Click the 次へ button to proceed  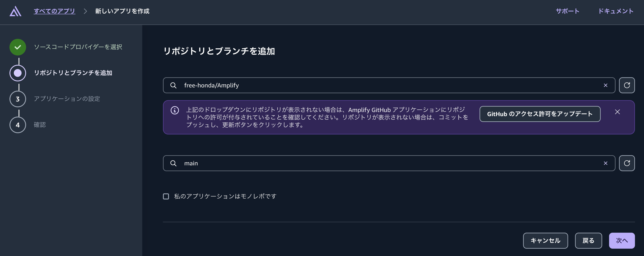coord(622,240)
